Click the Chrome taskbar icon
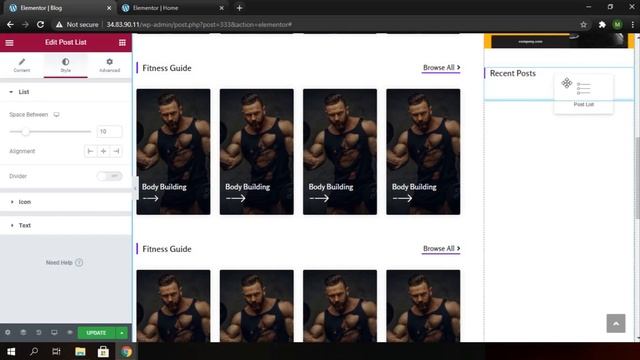 click(x=126, y=351)
